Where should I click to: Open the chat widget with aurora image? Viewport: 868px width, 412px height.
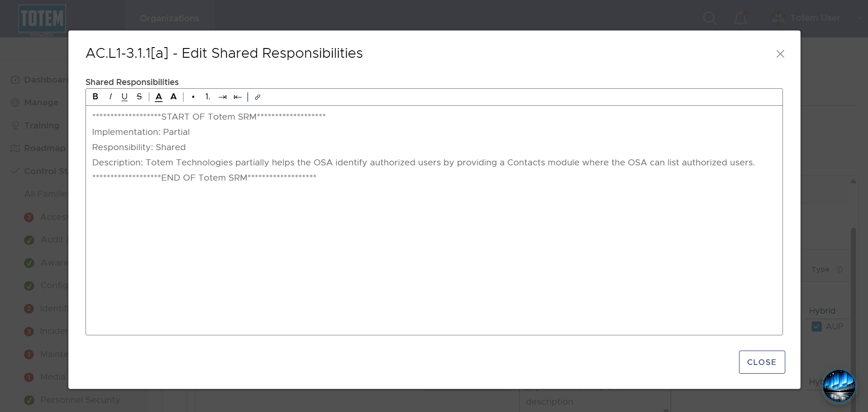(x=839, y=386)
